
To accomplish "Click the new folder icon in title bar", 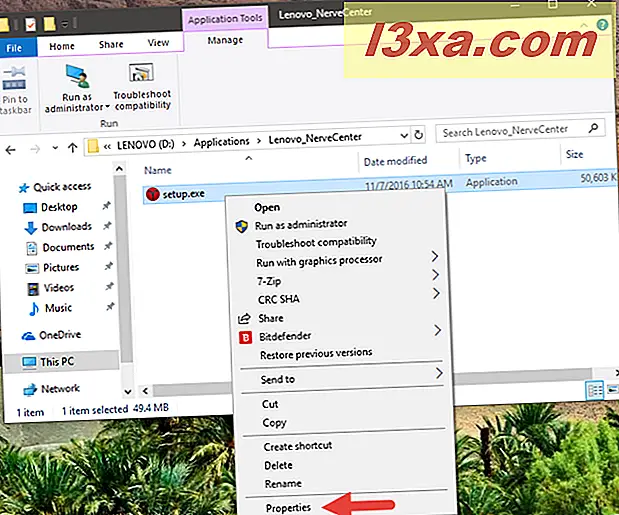I will click(49, 24).
